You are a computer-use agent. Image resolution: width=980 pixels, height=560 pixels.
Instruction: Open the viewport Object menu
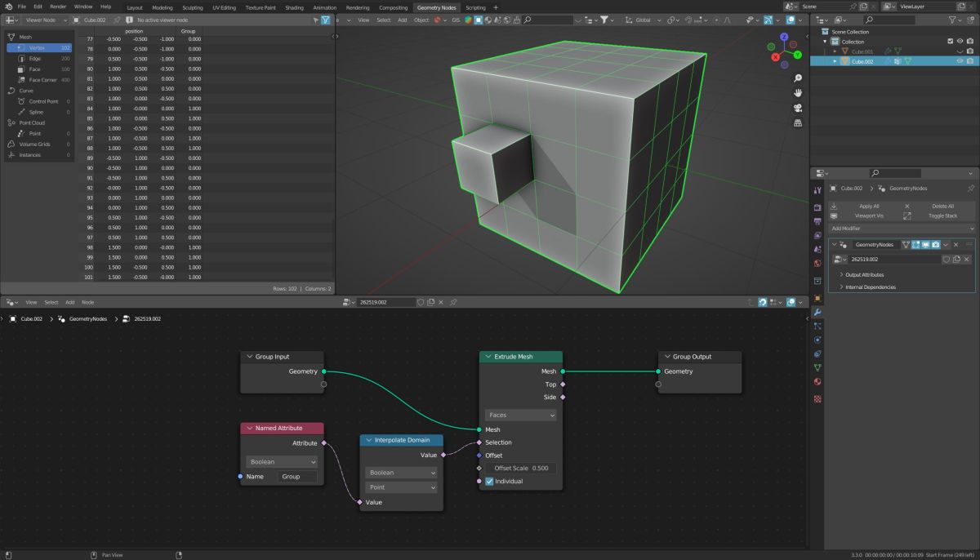421,20
